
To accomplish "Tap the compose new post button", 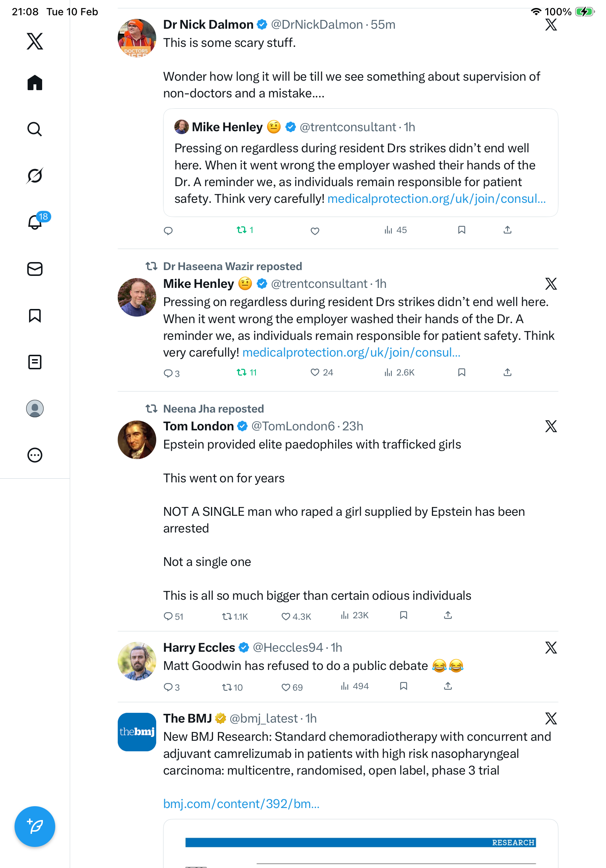I will coord(35,826).
